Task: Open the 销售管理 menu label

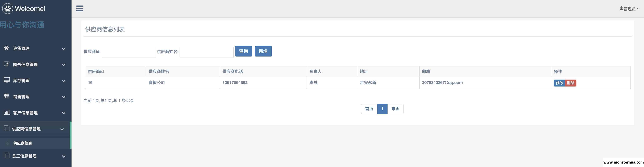Action: tap(21, 97)
